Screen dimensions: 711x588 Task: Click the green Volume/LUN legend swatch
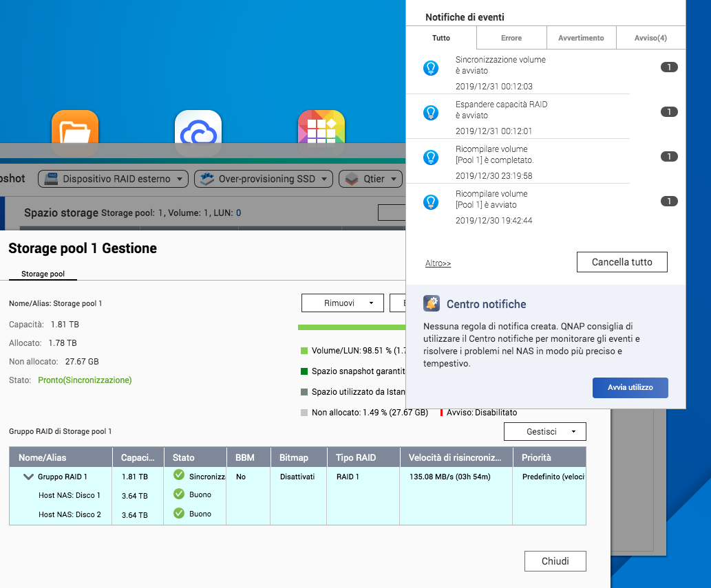pos(304,351)
